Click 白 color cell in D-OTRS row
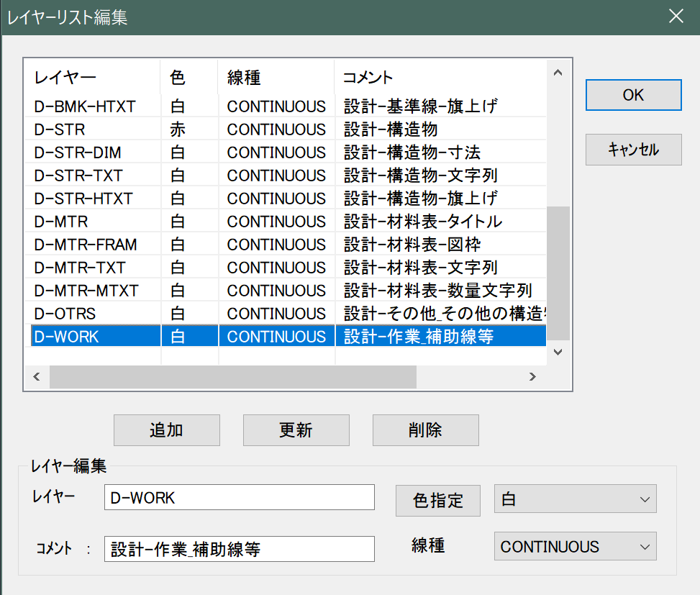The width and height of the screenshot is (700, 595). [x=178, y=314]
